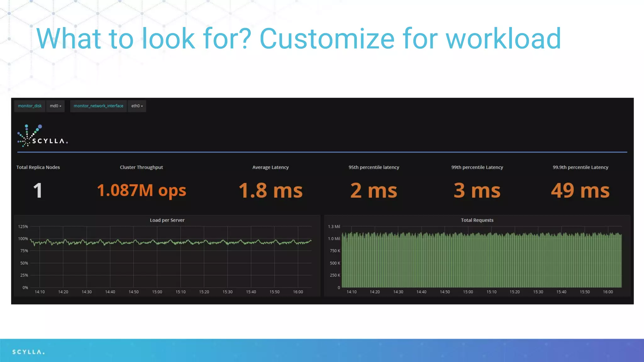The image size is (644, 362).
Task: Click the Scylla footer logo
Action: 28,352
